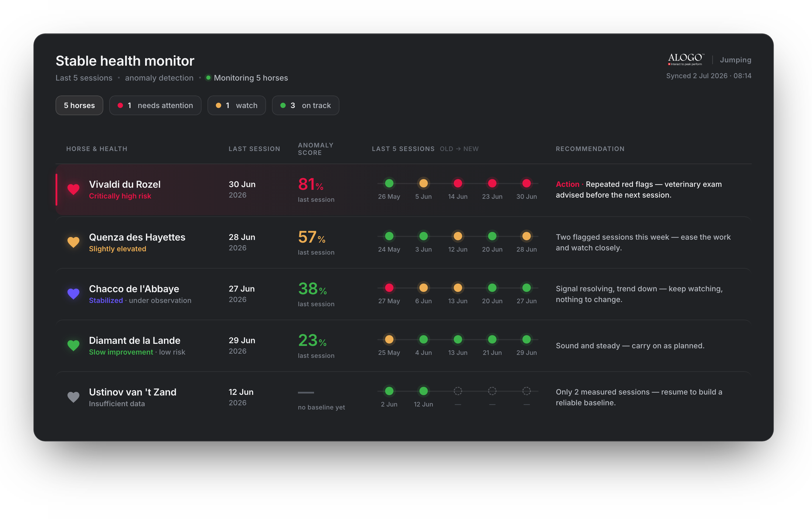812x522 pixels.
Task: Select Quenza's 3 Jun session marker
Action: [x=423, y=236]
